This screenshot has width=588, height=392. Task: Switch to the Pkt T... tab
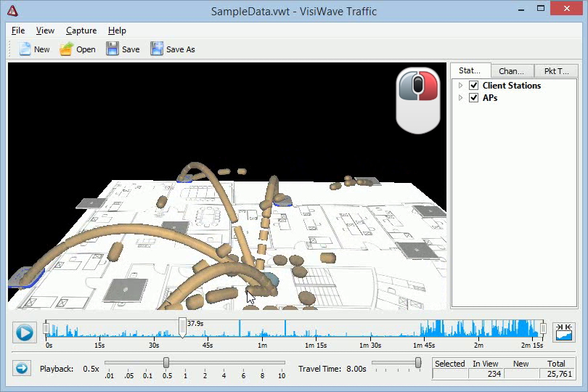(557, 71)
